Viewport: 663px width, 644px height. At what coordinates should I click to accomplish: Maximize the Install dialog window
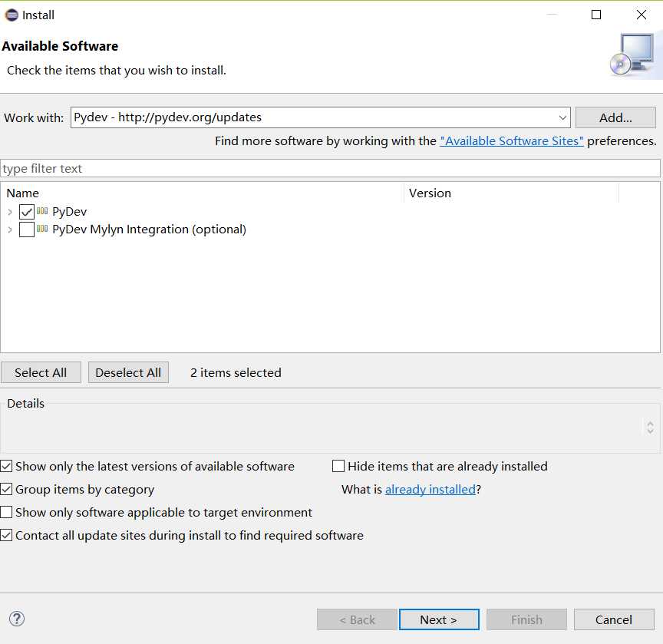tap(596, 15)
